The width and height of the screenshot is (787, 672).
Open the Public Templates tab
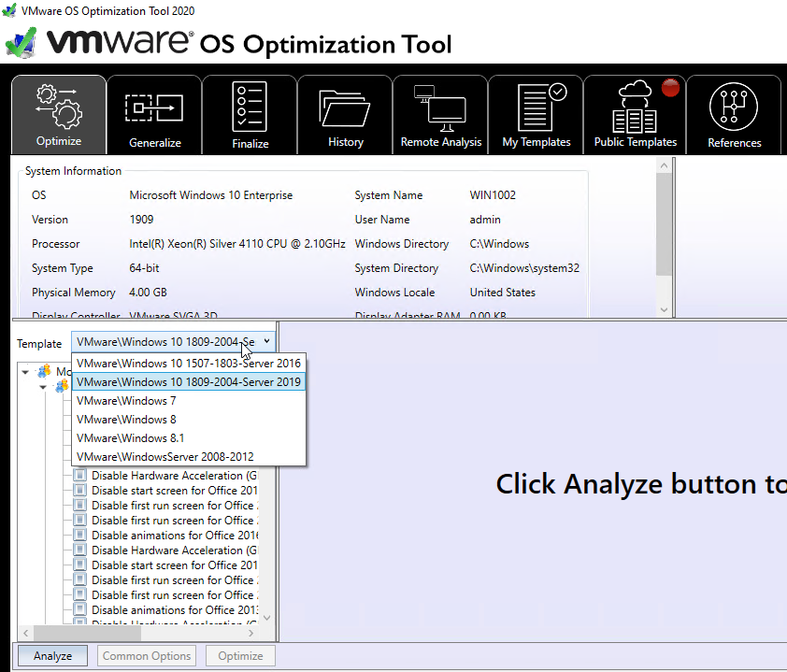[x=635, y=115]
